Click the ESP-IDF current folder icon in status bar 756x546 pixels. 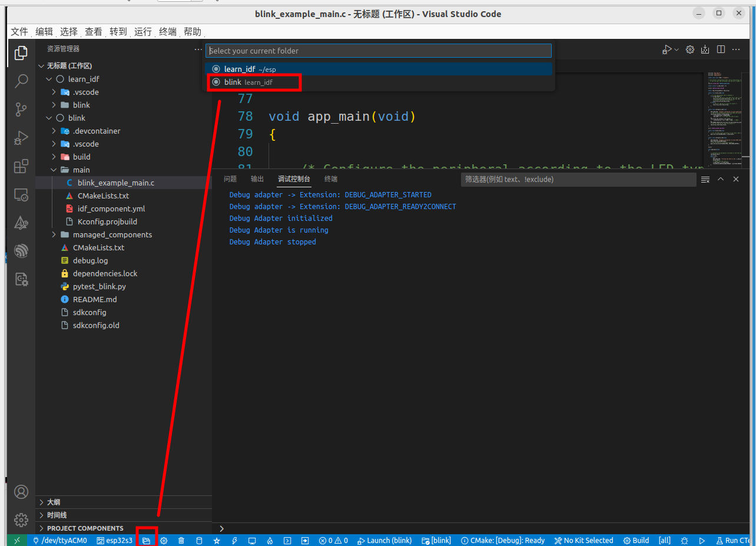click(x=147, y=540)
